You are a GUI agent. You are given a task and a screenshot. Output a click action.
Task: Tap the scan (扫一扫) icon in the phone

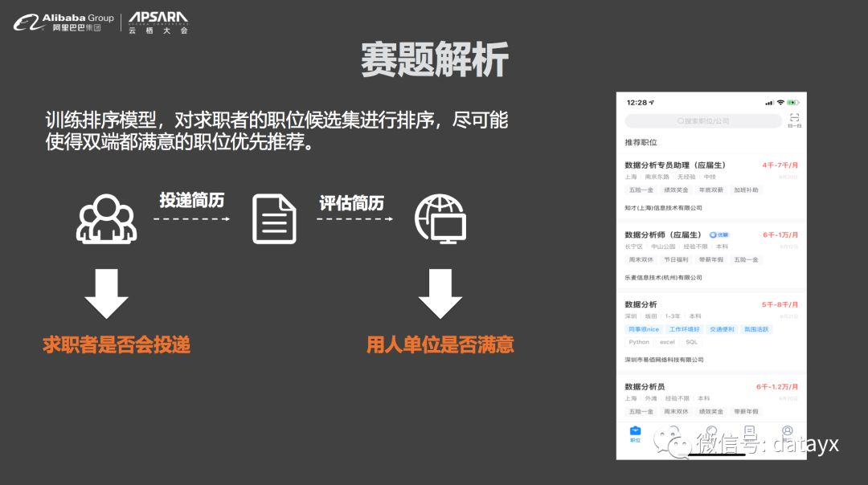tap(794, 120)
